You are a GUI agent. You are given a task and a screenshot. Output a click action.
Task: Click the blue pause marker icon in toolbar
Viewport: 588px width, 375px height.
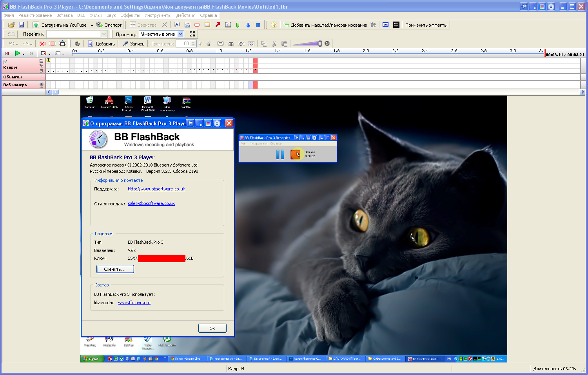pos(258,25)
